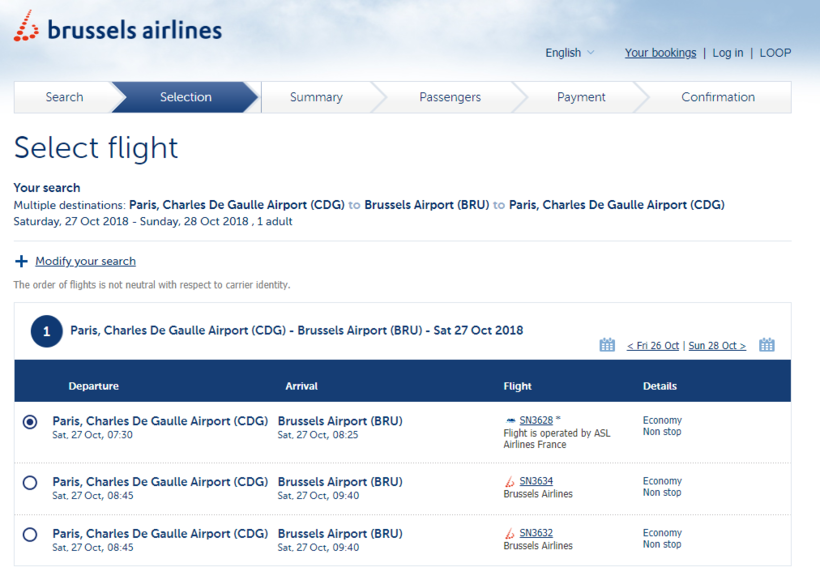Click the step 1 circle badge
The image size is (820, 580).
(47, 331)
